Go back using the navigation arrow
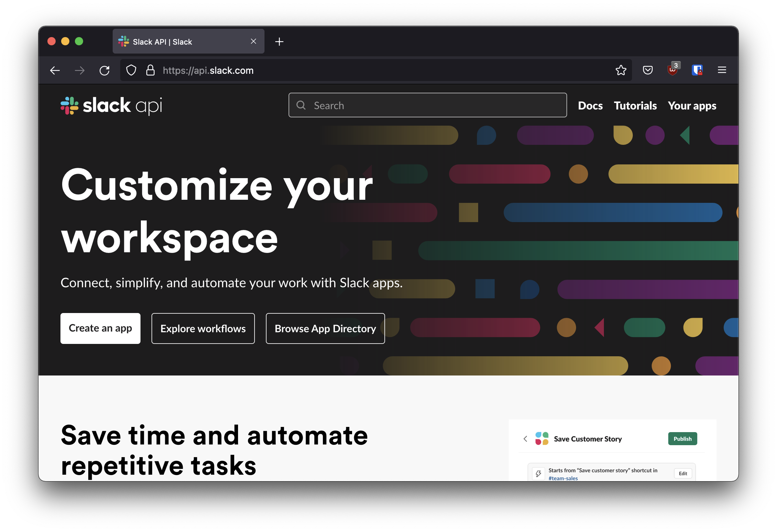The width and height of the screenshot is (777, 532). click(x=55, y=70)
